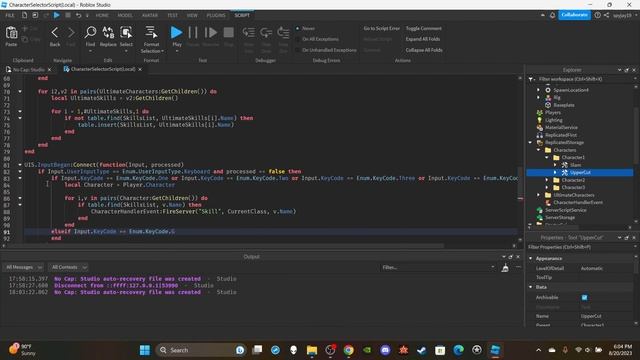Open the Find magnifier tool
The height and width of the screenshot is (360, 640).
click(90, 32)
